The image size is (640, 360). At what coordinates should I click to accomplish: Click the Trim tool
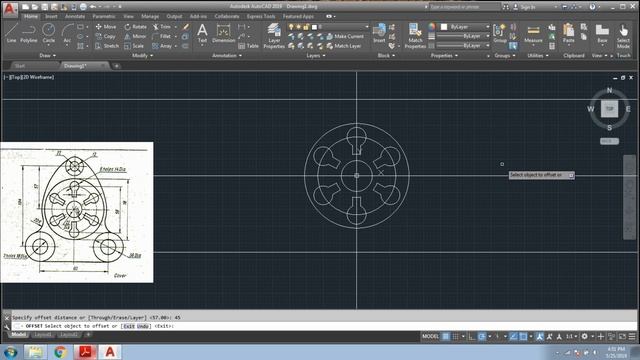(x=162, y=27)
